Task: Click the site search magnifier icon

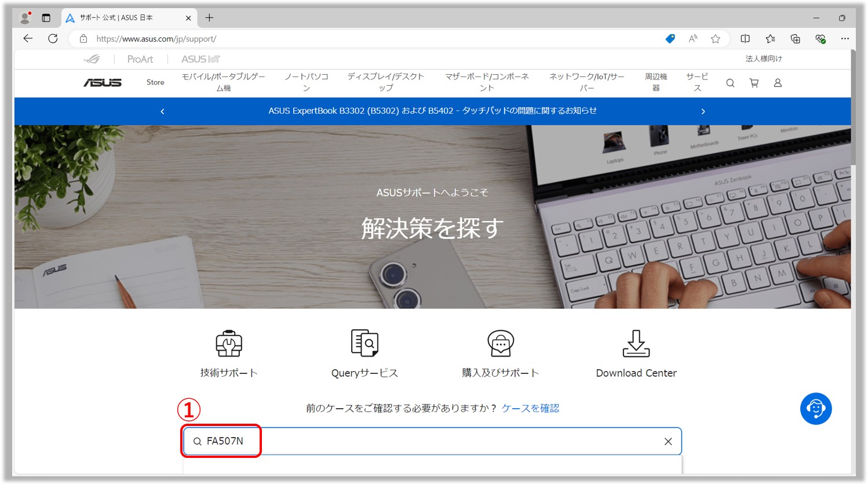Action: 730,83
